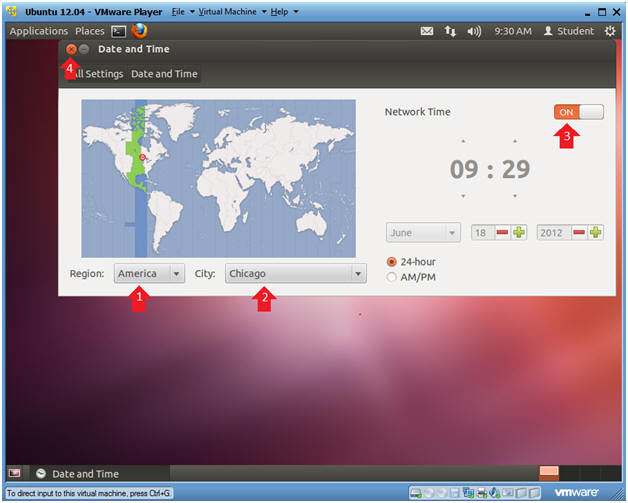The width and height of the screenshot is (628, 503).
Task: Click the network adapter device icon in VMware status bar
Action: point(468,493)
